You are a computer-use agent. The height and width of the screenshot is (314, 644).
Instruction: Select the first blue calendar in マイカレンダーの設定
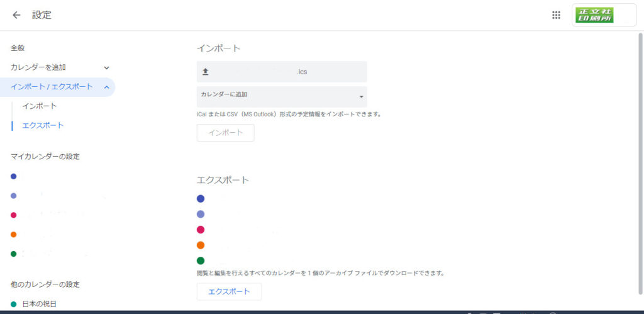pos(14,176)
